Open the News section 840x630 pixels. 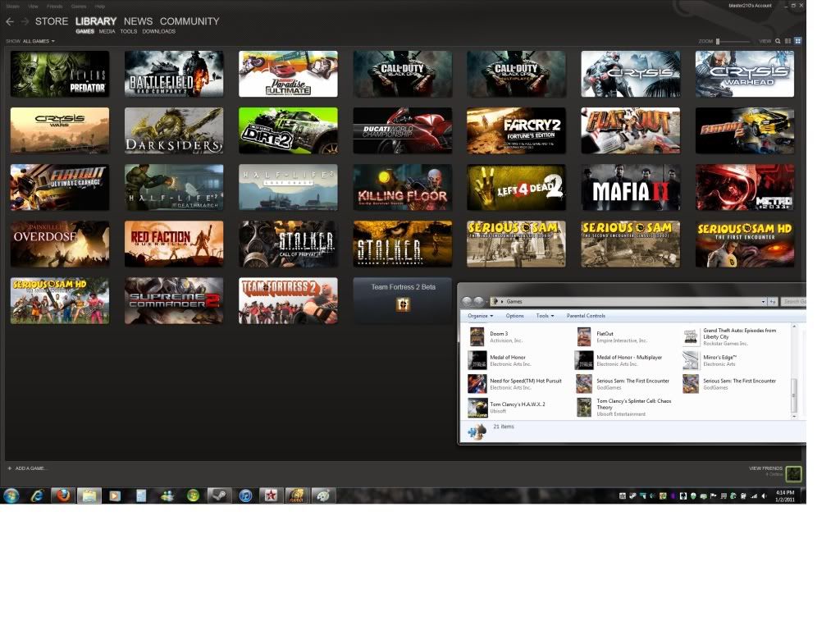(138, 21)
